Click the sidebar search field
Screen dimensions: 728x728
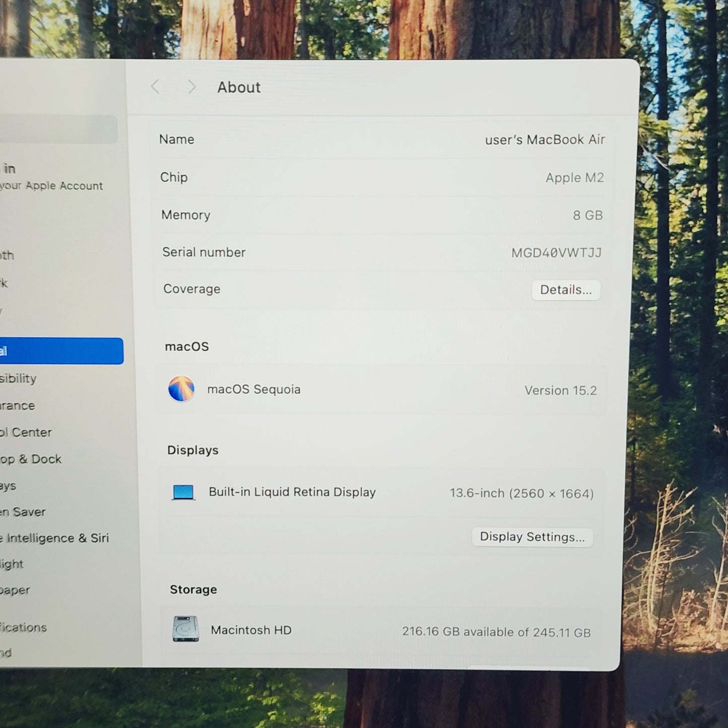58,128
